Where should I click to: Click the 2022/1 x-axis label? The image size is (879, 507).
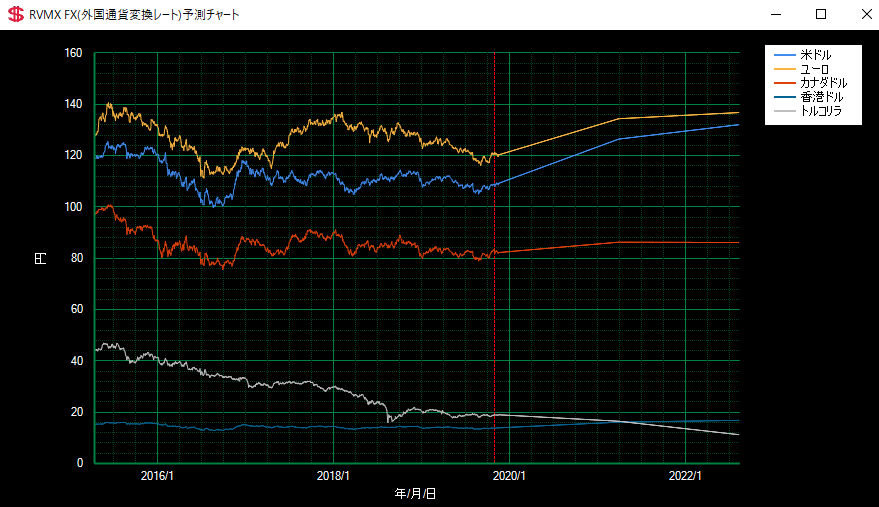[687, 476]
